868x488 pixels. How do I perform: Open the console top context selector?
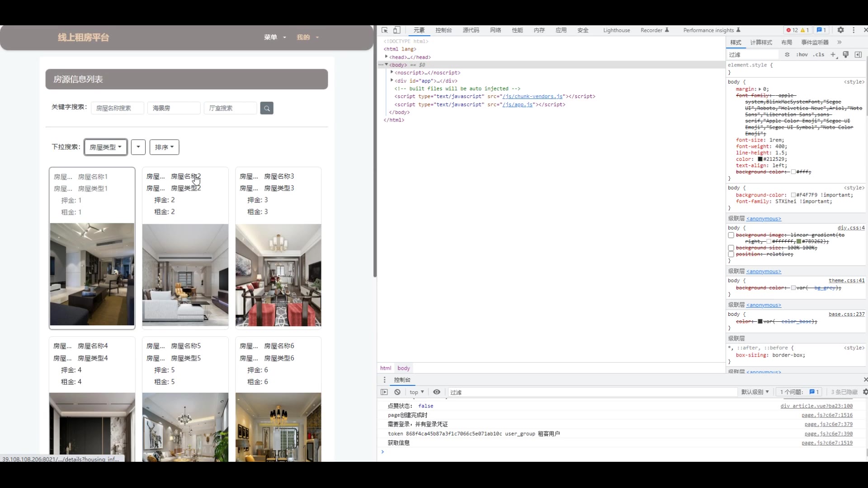417,392
